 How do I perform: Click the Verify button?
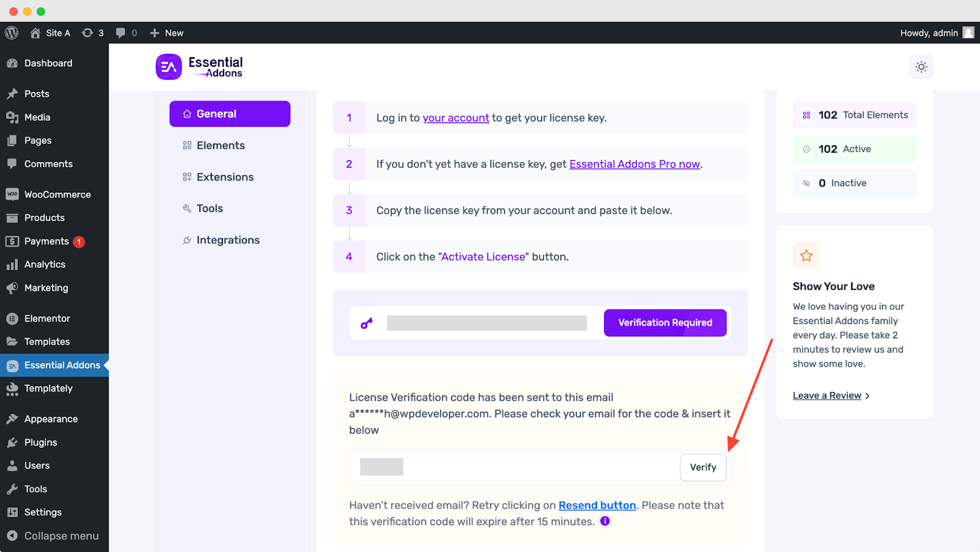703,467
